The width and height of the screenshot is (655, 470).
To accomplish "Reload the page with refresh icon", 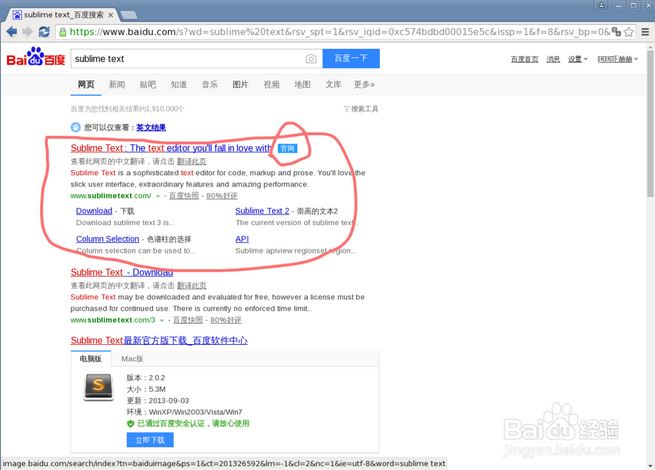I will pyautogui.click(x=44, y=32).
